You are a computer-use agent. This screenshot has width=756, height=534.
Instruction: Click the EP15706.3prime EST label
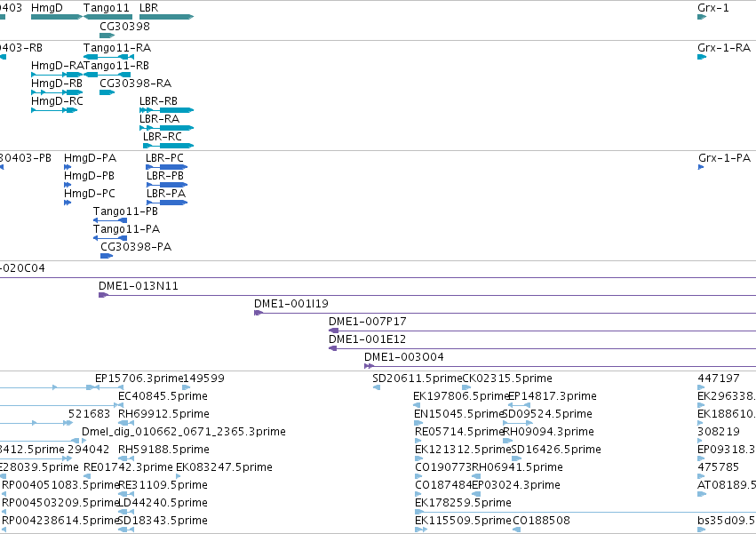[139, 379]
